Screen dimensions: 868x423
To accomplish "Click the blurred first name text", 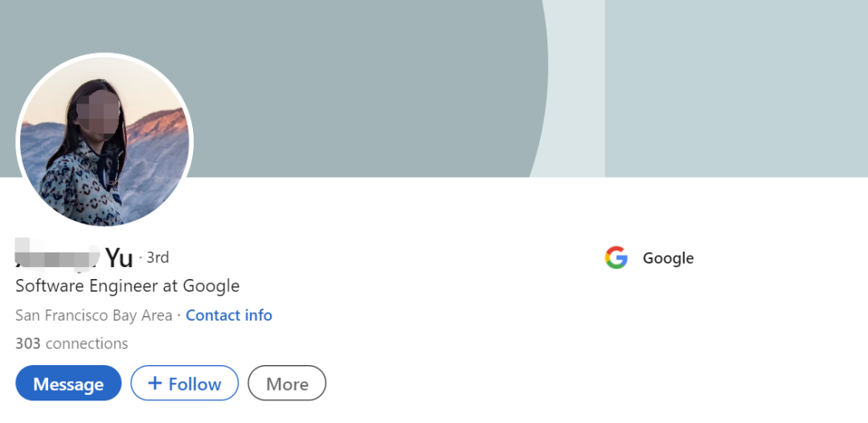I will click(x=58, y=254).
